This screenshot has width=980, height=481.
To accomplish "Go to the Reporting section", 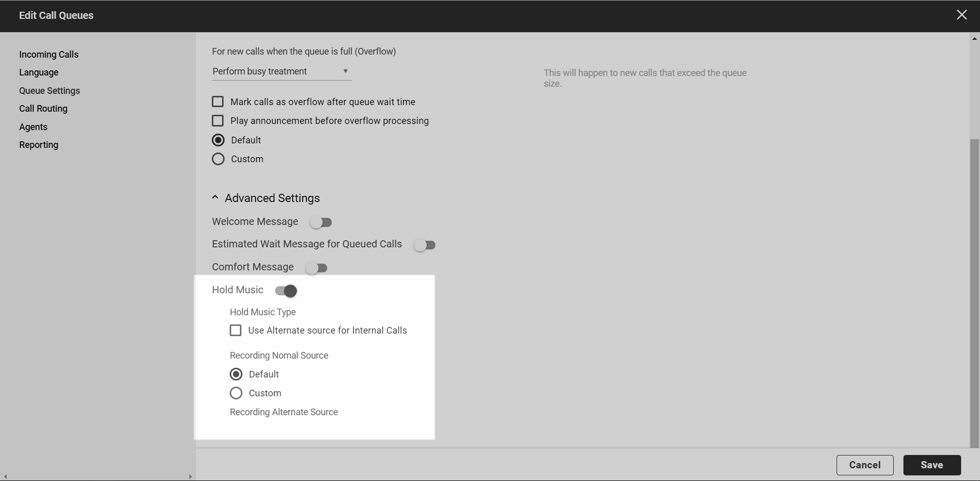I will [x=39, y=145].
